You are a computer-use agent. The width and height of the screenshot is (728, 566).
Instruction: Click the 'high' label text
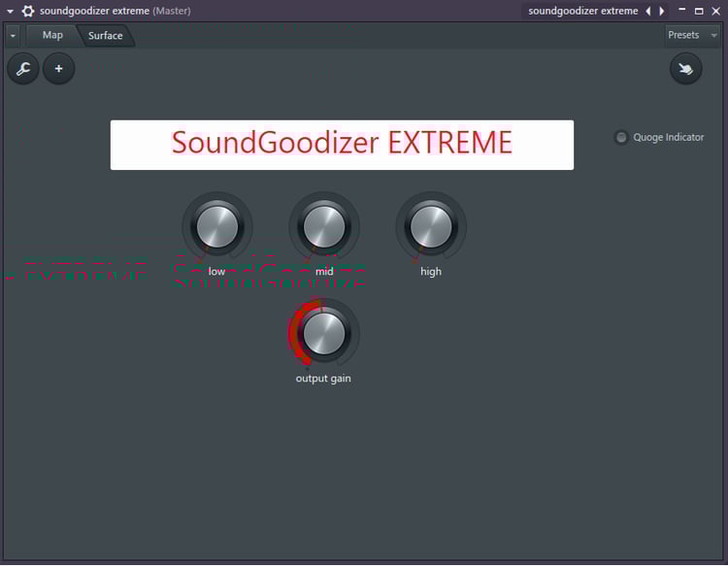tap(431, 272)
